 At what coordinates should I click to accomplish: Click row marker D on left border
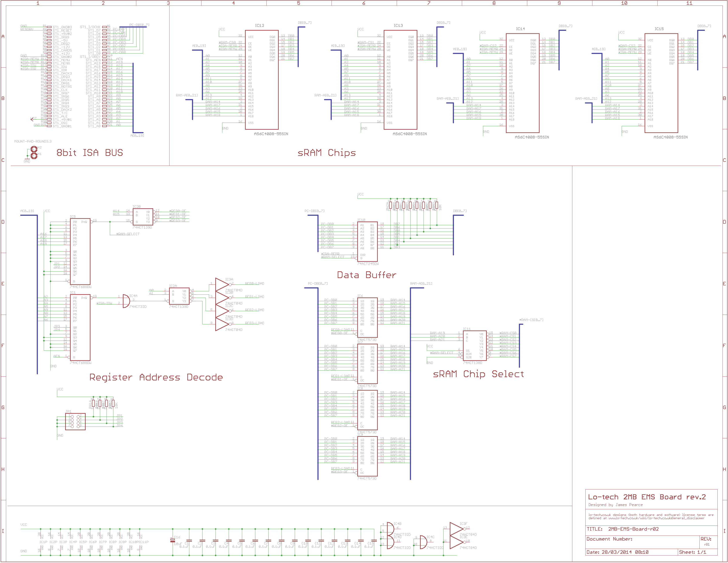pyautogui.click(x=3, y=222)
